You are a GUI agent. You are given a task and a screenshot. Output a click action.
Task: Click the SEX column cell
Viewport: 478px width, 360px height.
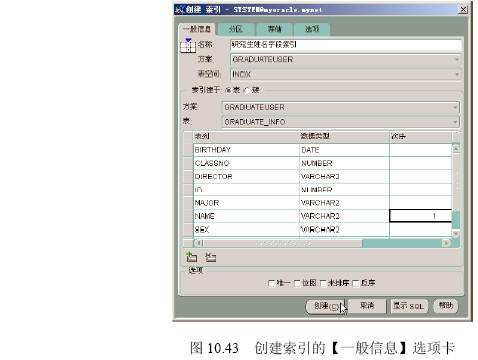(247, 230)
